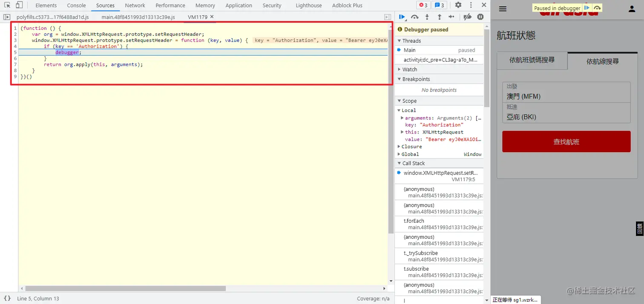Click the debugger keyword on line 5
The height and width of the screenshot is (304, 644).
tap(67, 52)
